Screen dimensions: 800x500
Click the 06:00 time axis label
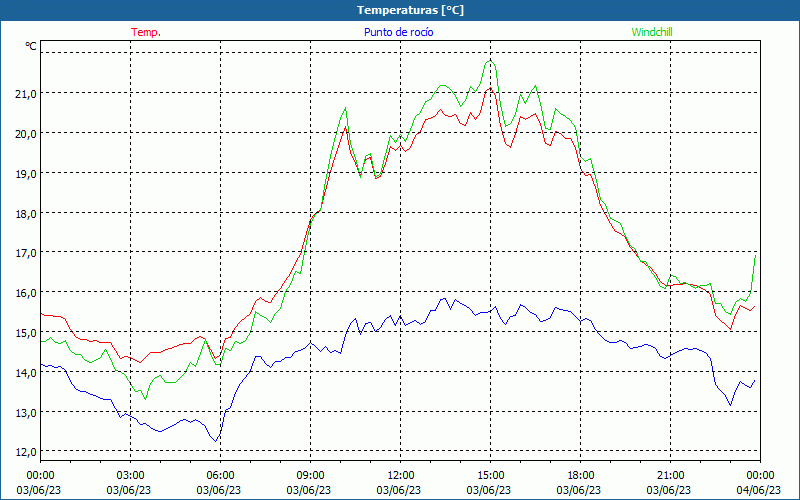220,475
